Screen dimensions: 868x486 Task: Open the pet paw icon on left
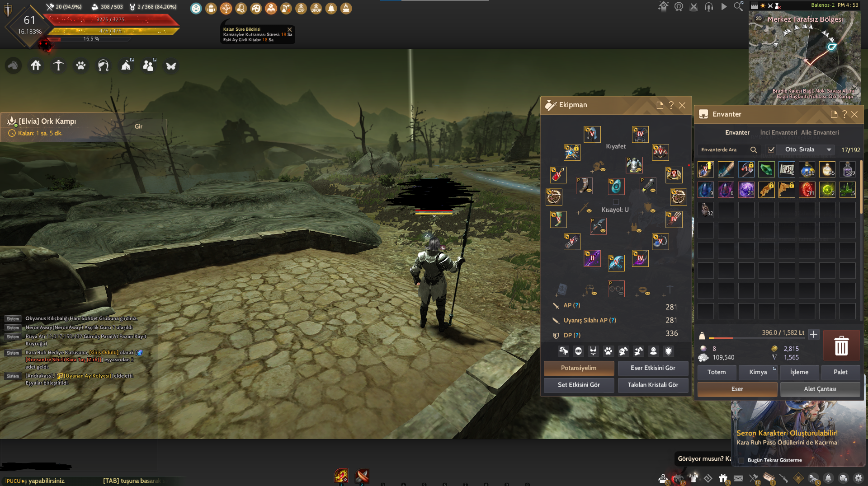(x=81, y=66)
